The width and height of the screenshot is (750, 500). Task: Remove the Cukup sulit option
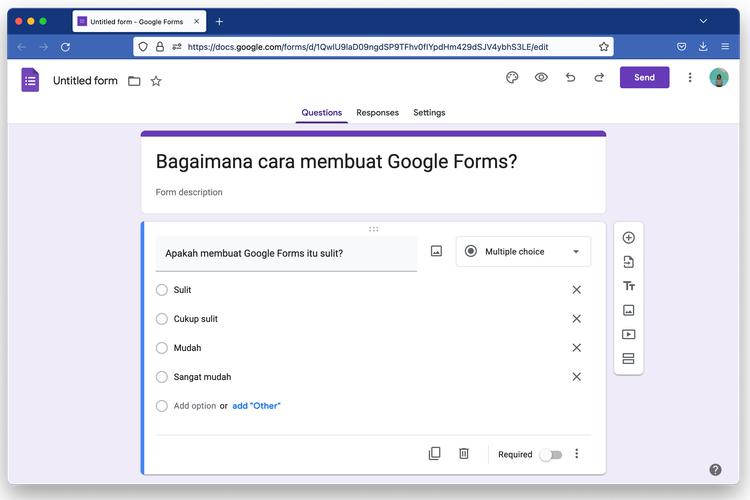point(576,319)
